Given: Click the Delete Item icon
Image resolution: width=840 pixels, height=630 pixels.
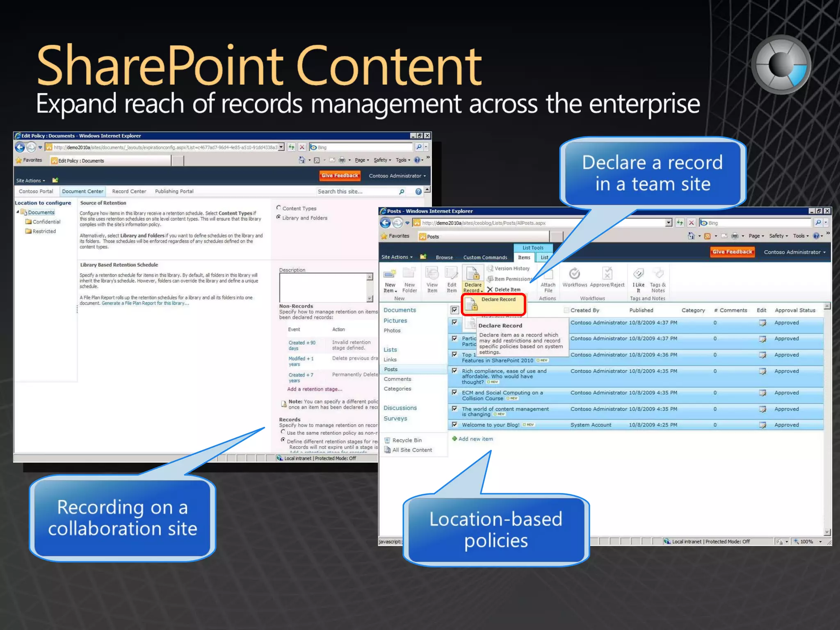Looking at the screenshot, I should click(x=490, y=290).
